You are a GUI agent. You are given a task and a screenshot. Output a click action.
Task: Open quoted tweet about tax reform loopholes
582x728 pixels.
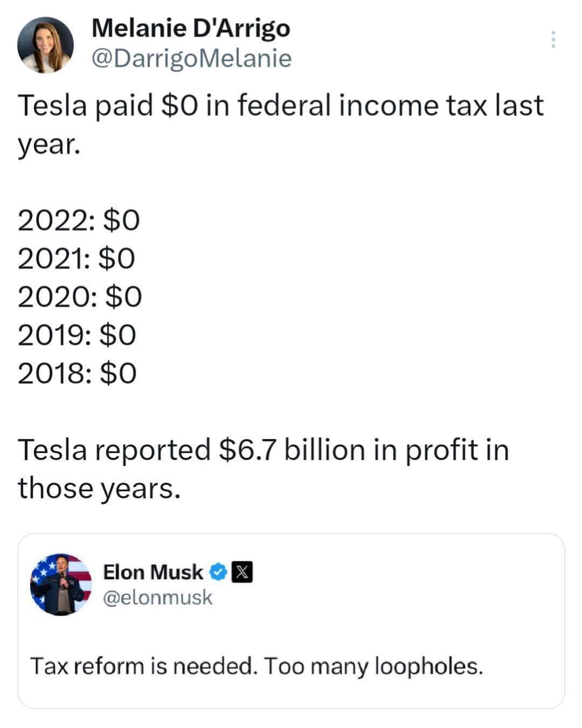(256, 666)
